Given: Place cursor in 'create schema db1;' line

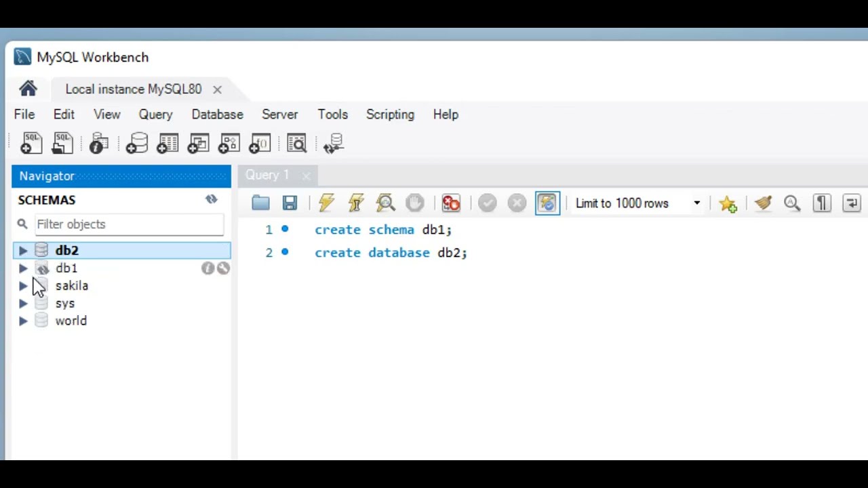Looking at the screenshot, I should pyautogui.click(x=383, y=230).
